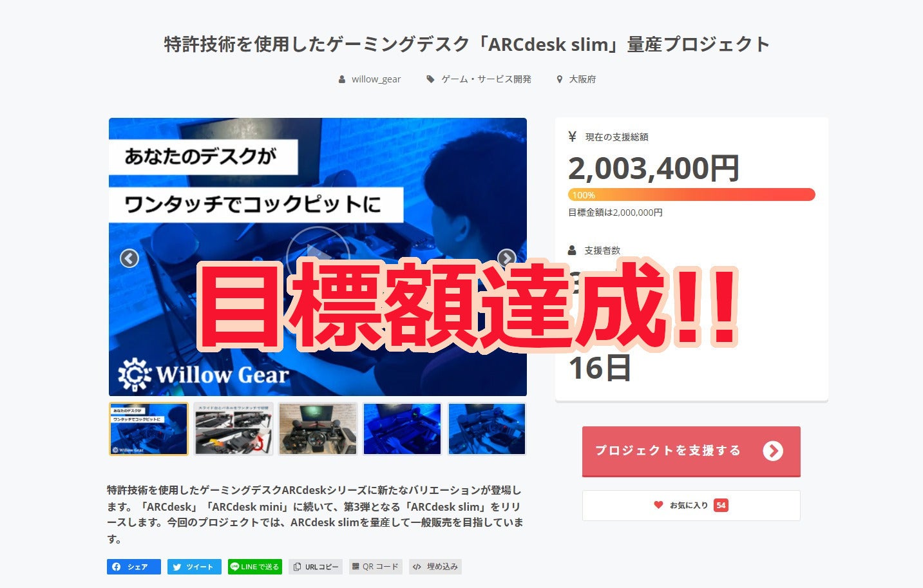Click プロジェクトを支援する support button
This screenshot has width=923, height=588.
691,451
